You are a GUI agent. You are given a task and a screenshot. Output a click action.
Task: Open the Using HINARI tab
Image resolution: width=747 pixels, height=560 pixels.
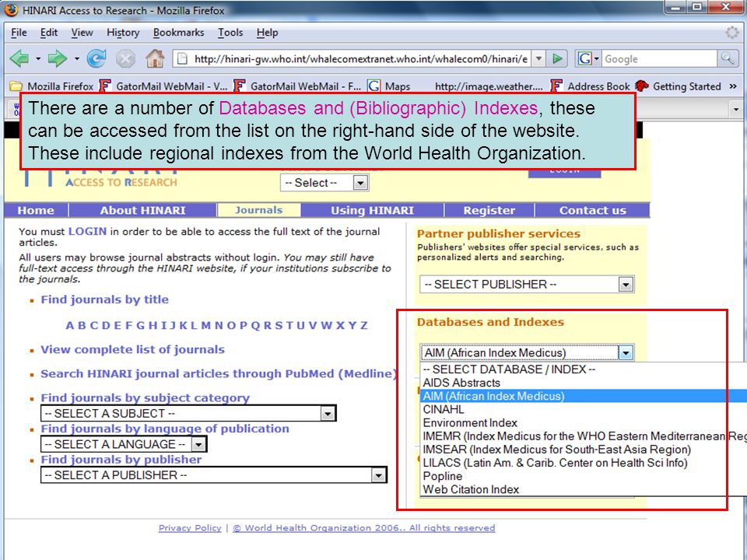point(372,211)
